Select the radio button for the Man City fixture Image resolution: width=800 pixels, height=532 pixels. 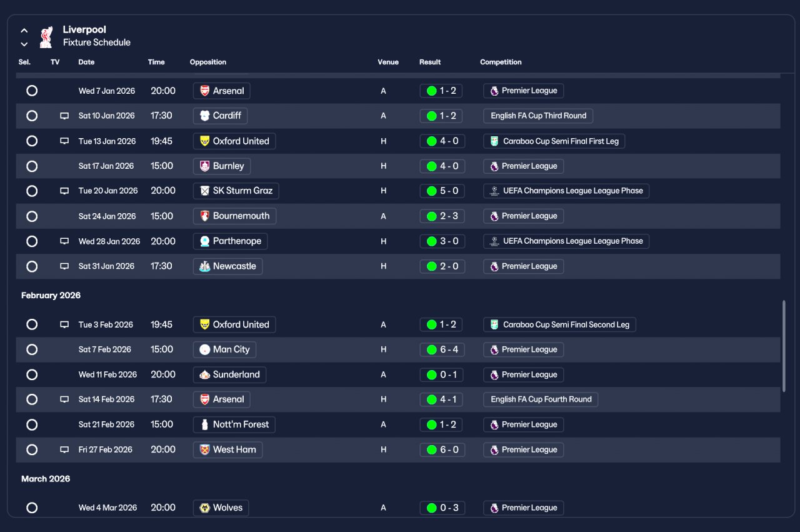coord(32,349)
